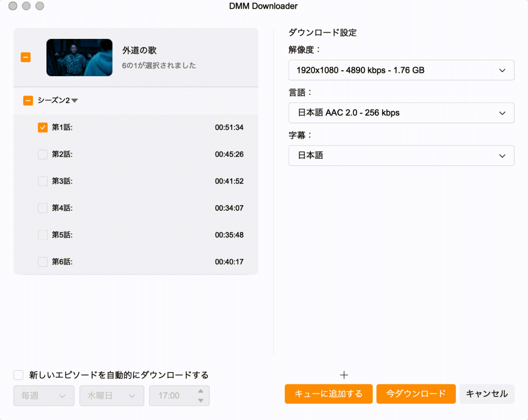The image size is (528, 420).
Task: Select the 外道の歌 title text
Action: pyautogui.click(x=139, y=50)
